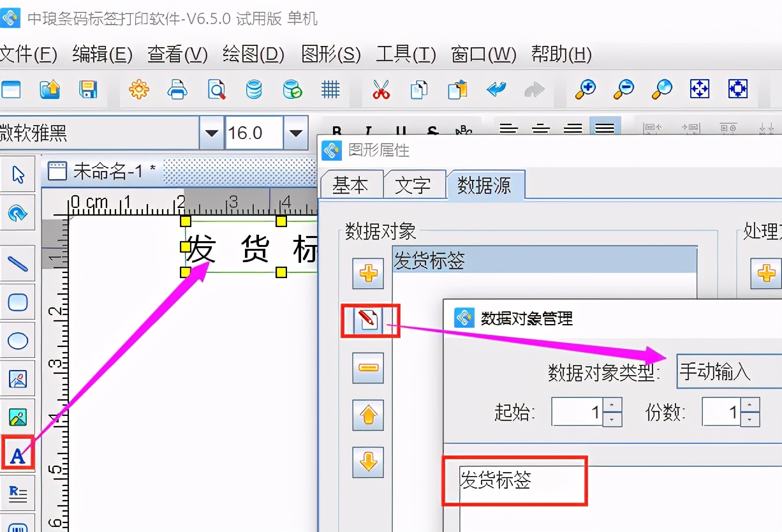The height and width of the screenshot is (532, 782).
Task: Click the edit data object pencil button
Action: [368, 321]
